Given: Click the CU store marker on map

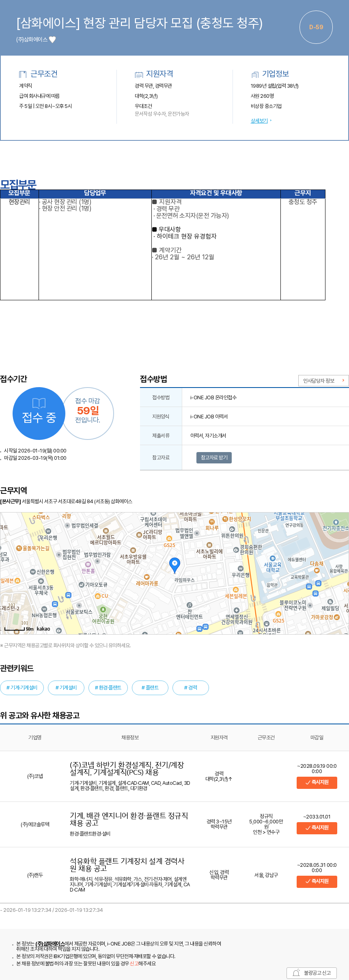Looking at the screenshot, I should coord(97,596).
